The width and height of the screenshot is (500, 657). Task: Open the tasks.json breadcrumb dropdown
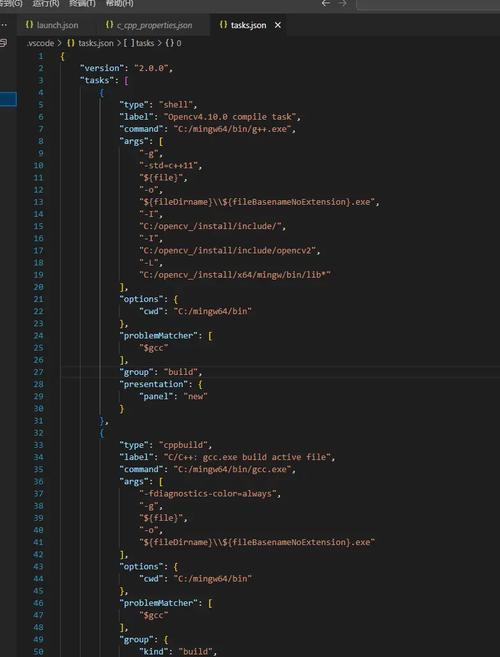click(x=96, y=43)
